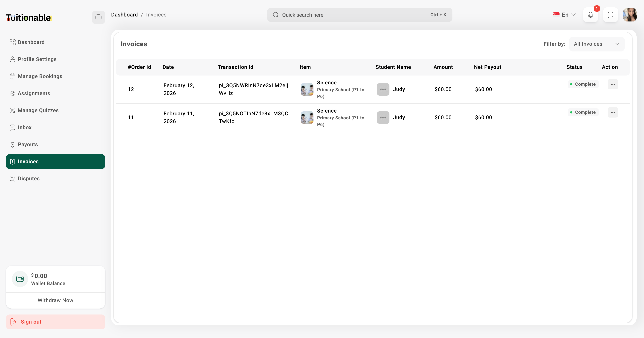This screenshot has height=338, width=644.
Task: Open the En language selector
Action: (x=564, y=15)
